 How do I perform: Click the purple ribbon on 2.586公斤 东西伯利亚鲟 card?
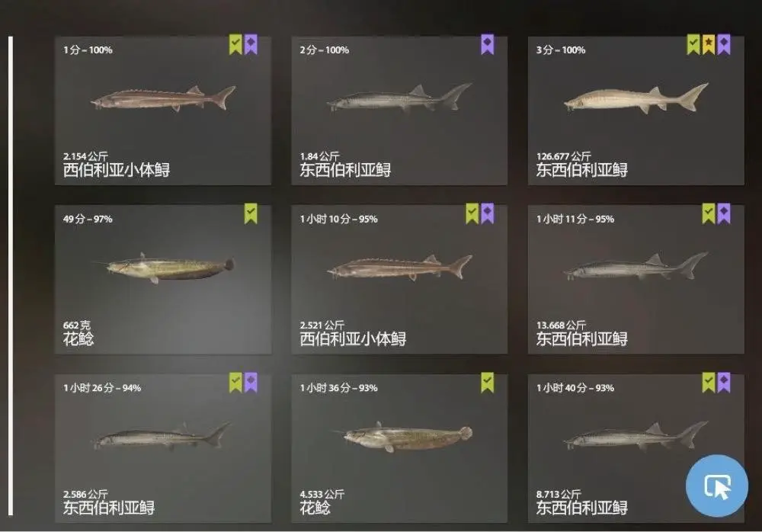[x=251, y=382]
